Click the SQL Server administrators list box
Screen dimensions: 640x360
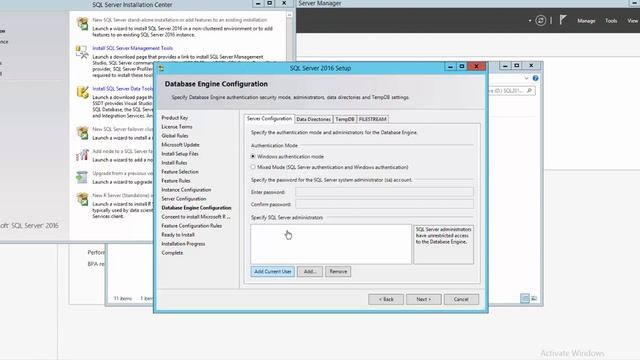click(331, 244)
